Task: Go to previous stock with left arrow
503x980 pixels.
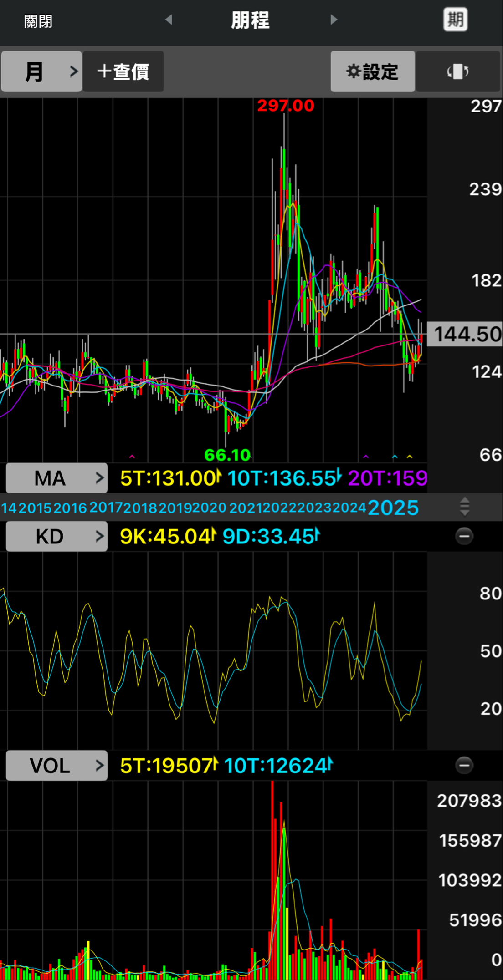Action: click(169, 20)
